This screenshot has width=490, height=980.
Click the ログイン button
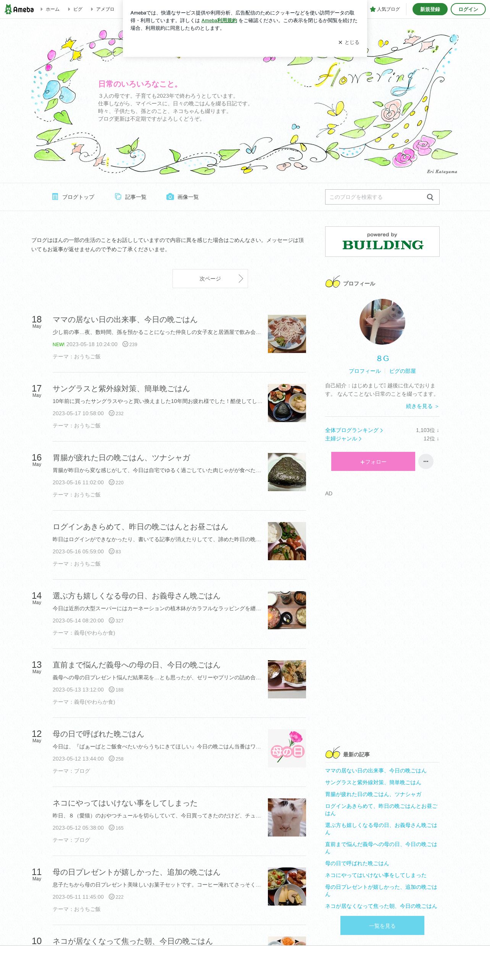468,9
